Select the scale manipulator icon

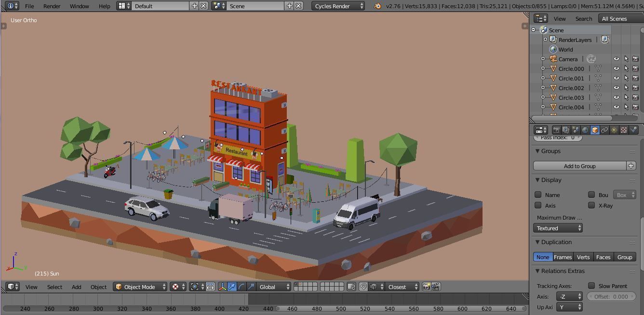[x=251, y=287]
